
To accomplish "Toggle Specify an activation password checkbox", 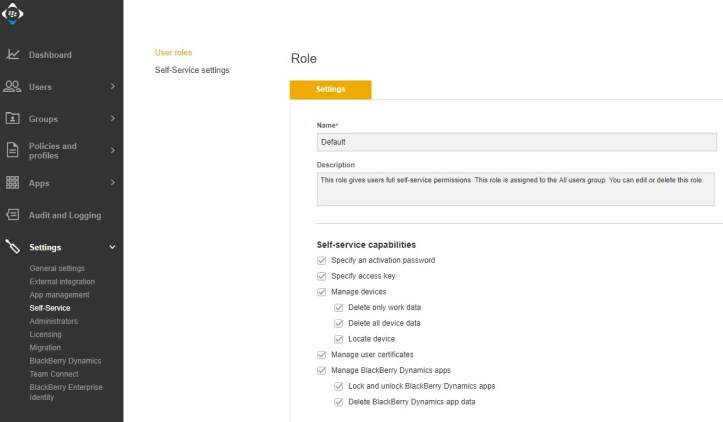I will click(321, 261).
